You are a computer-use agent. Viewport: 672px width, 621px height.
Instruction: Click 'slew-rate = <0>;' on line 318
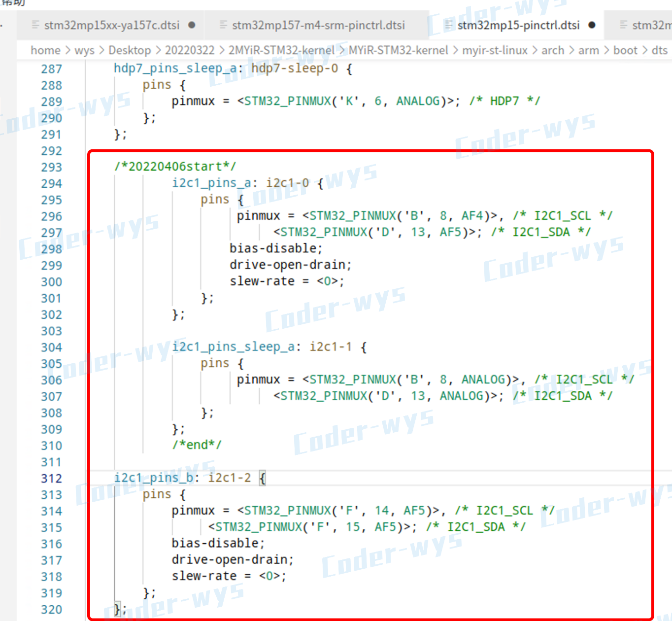(x=229, y=576)
